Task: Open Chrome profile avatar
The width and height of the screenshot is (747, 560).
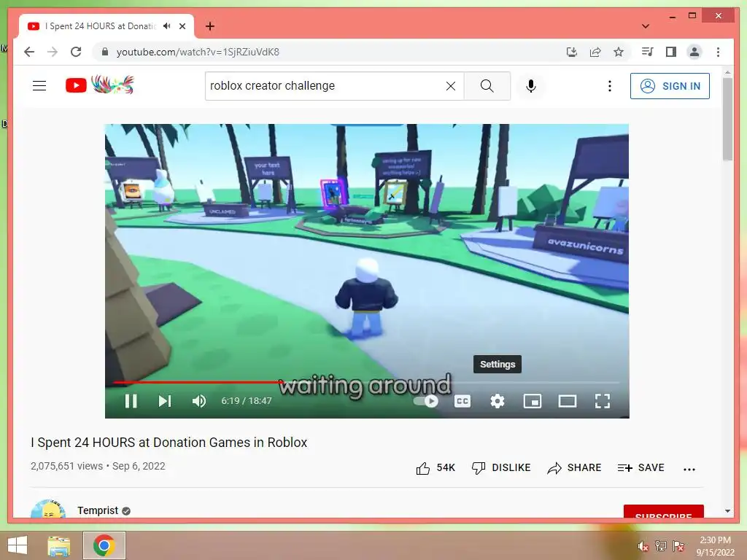Action: tap(694, 52)
